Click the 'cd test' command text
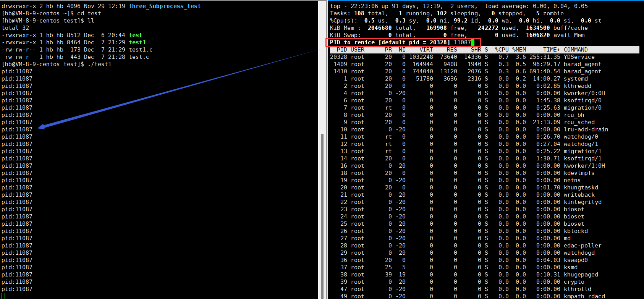This screenshot has width=644, height=299. (89, 13)
